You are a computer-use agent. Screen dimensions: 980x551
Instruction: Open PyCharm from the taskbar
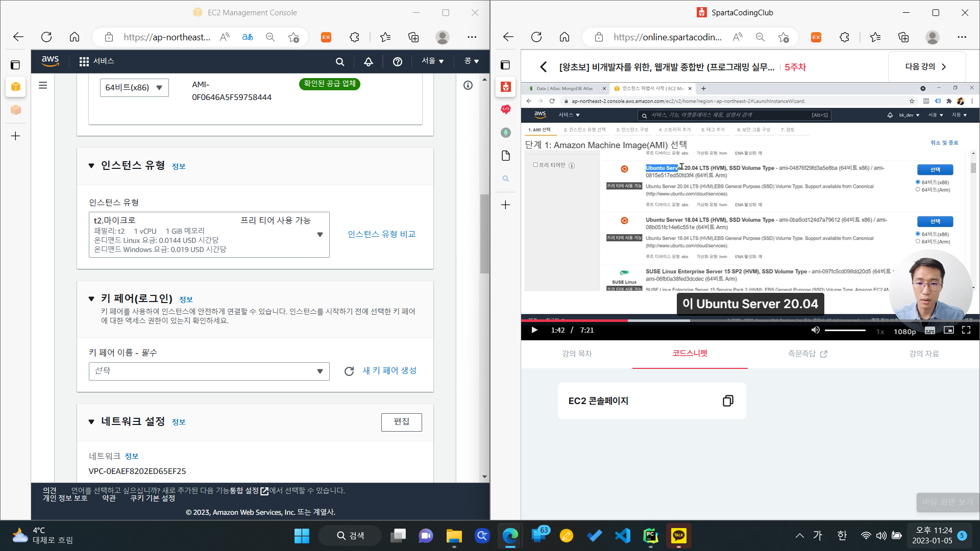click(x=650, y=536)
